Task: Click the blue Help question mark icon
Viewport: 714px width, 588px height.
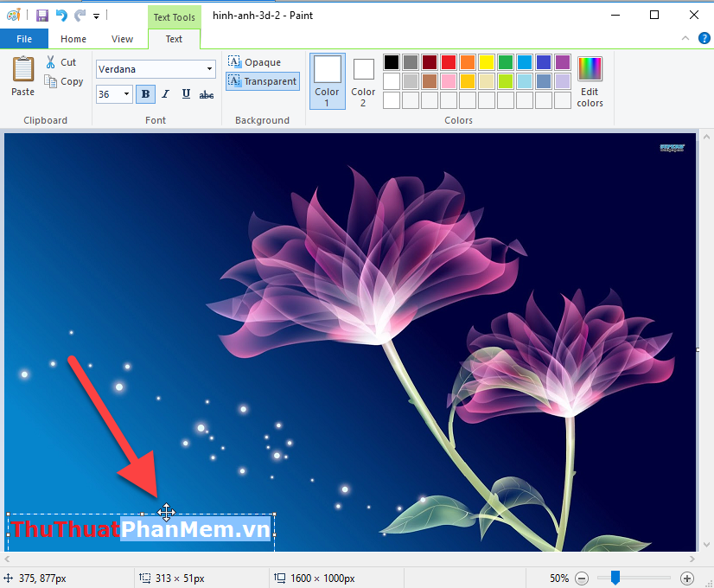Action: (704, 38)
